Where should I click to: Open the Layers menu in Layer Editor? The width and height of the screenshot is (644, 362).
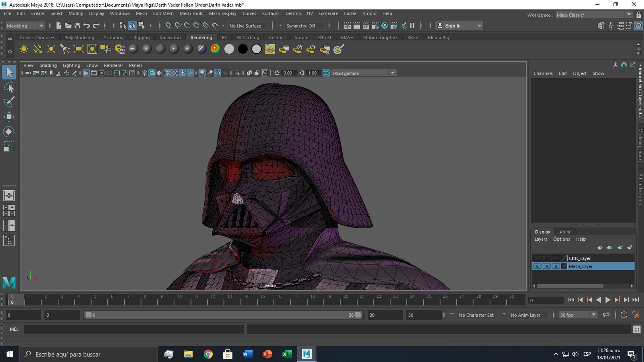pos(541,239)
